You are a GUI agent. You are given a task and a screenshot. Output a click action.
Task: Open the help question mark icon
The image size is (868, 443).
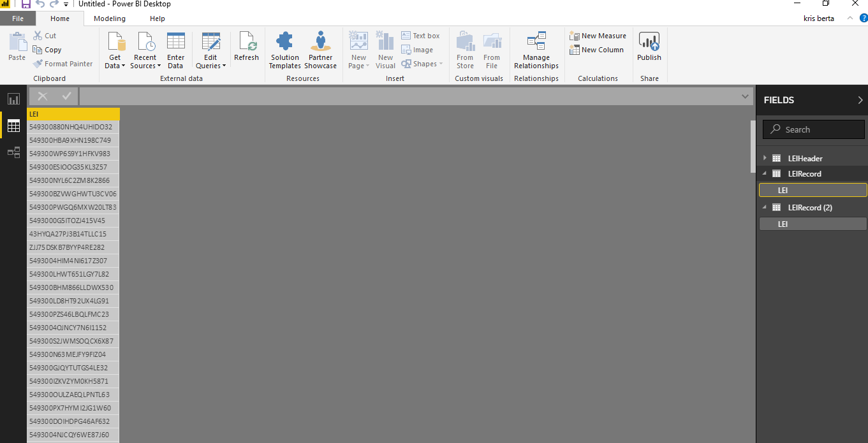point(863,18)
